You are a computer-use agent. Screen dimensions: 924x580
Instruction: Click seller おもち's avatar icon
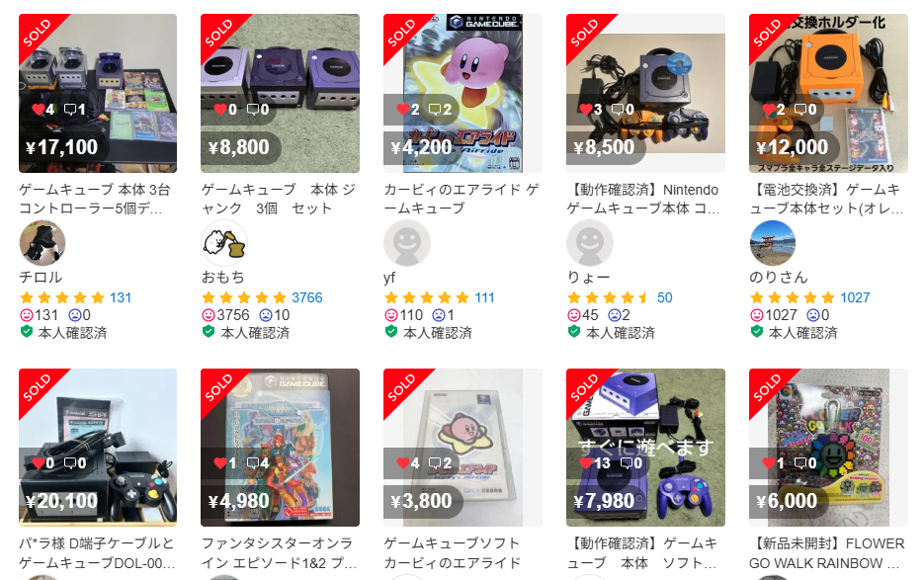click(x=224, y=243)
